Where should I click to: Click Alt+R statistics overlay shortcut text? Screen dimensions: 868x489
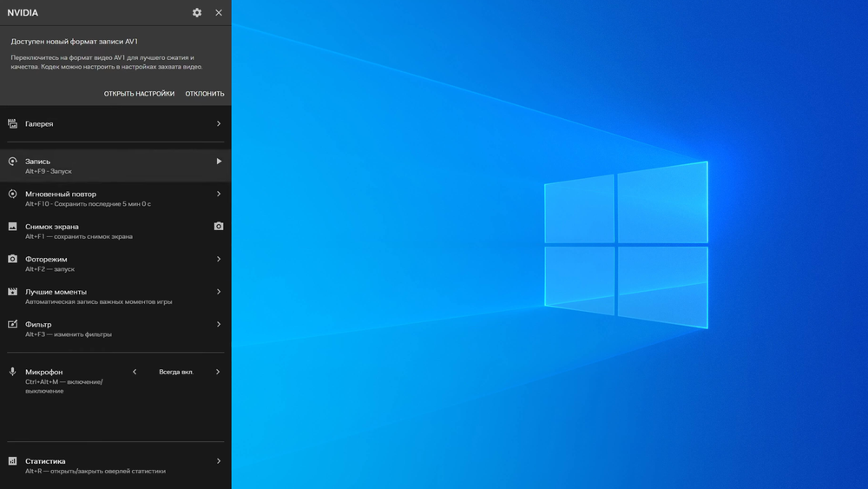[95, 472]
